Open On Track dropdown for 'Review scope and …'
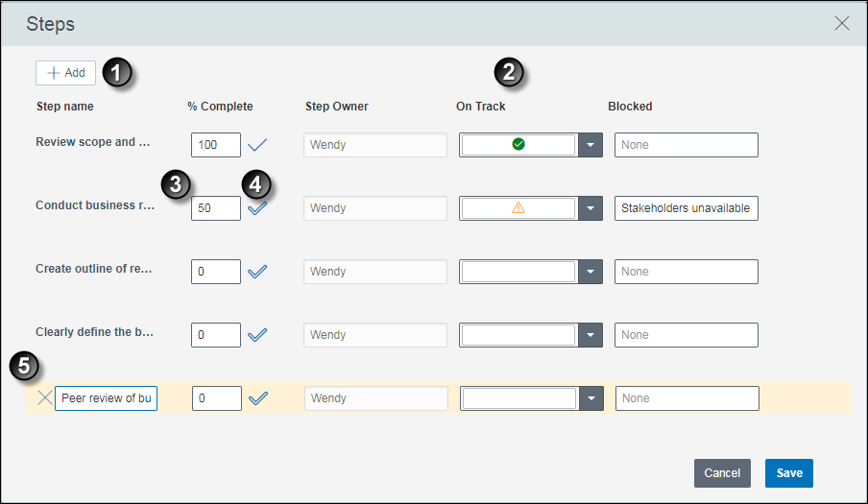 click(x=591, y=145)
